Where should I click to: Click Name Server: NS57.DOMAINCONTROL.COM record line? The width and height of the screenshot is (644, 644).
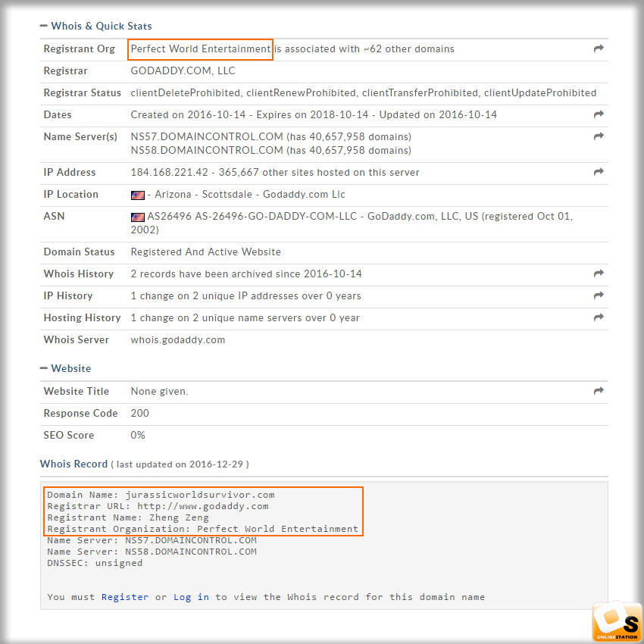point(152,540)
